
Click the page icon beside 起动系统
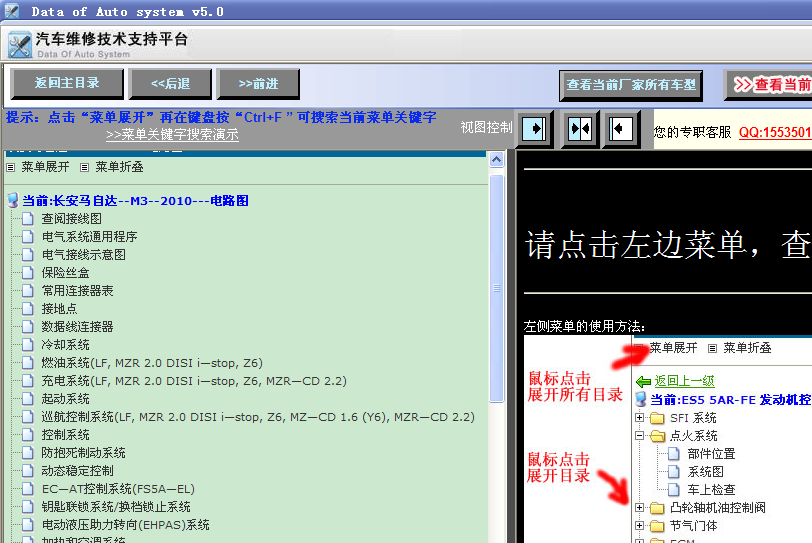28,399
